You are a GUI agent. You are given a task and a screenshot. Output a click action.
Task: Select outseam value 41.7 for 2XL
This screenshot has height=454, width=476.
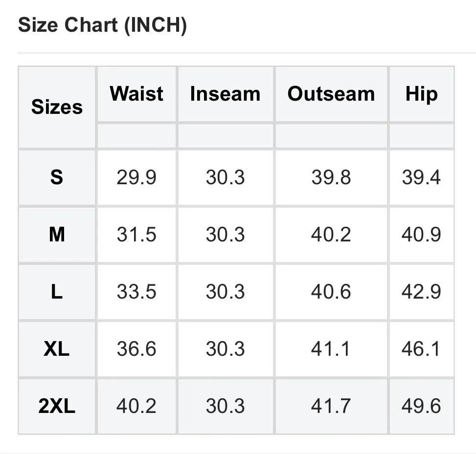(x=331, y=406)
